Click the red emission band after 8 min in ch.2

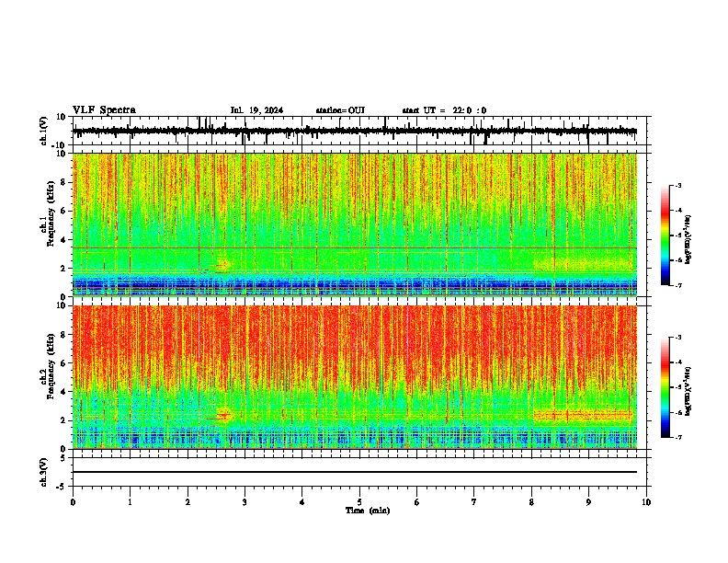[x=583, y=415]
